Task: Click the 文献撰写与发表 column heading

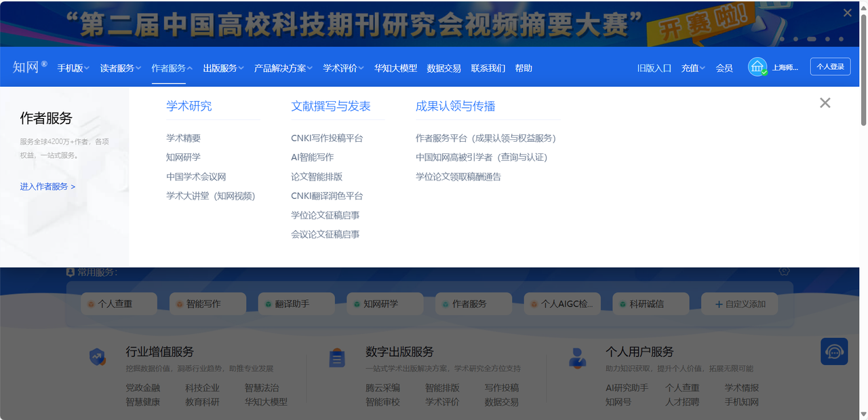Action: (x=331, y=106)
